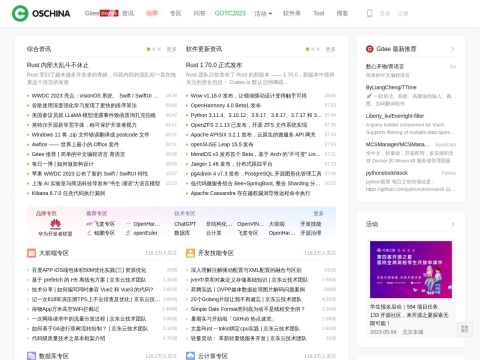Open OpenHarmony 4.0 Beta1 发布 item

point(226,105)
